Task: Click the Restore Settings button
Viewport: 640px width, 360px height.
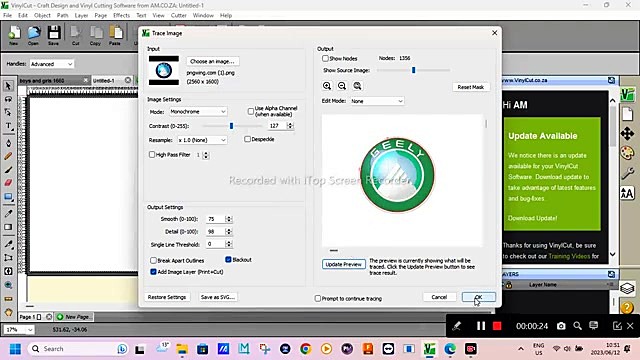Action: click(167, 297)
